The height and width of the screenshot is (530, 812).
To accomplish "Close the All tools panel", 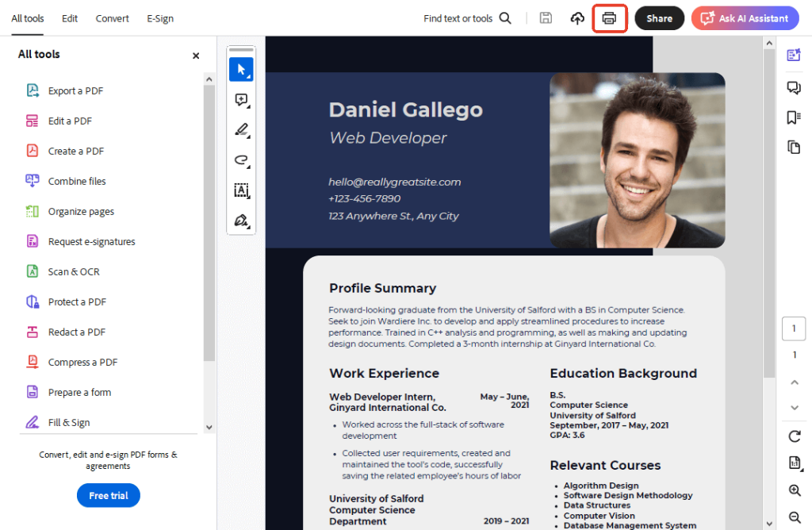I will 196,56.
